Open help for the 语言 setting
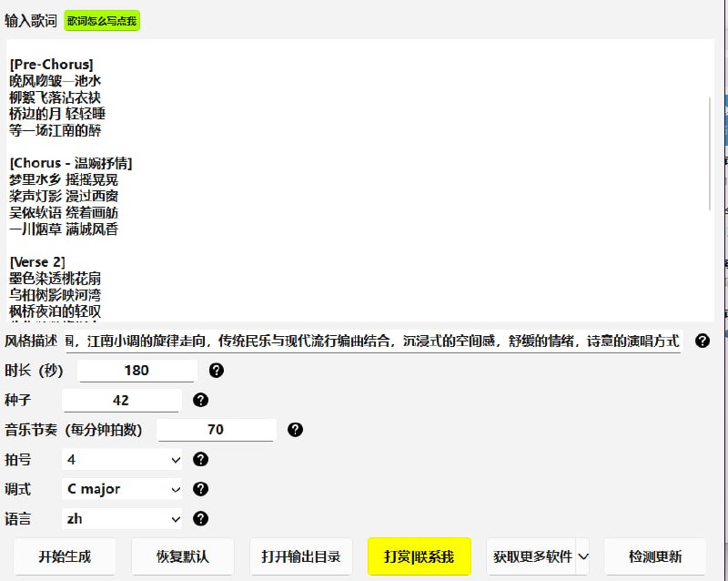 tap(201, 521)
